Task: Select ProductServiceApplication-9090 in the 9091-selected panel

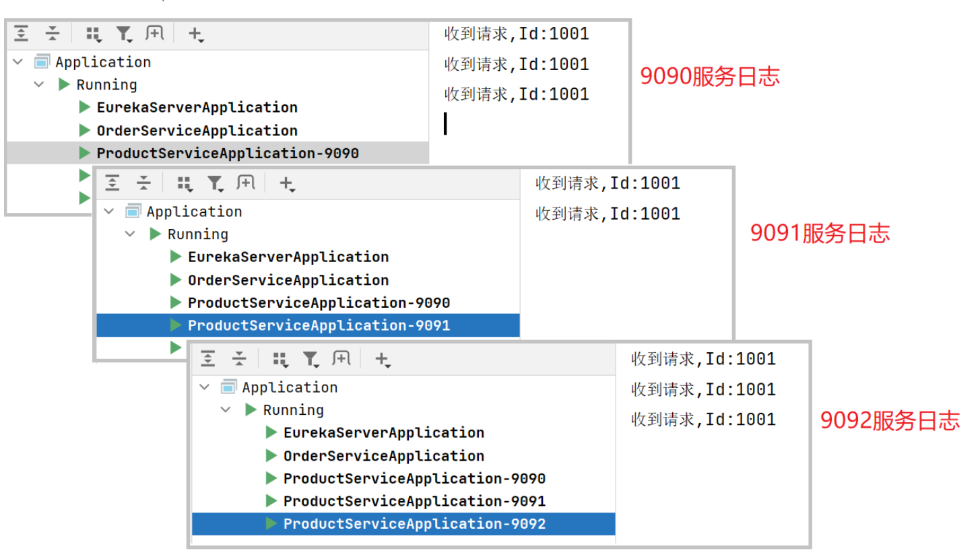Action: coord(319,303)
